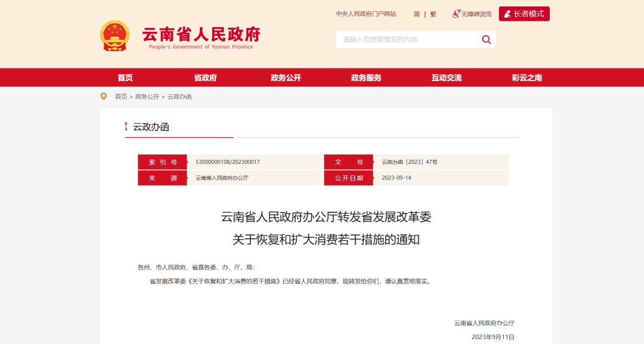Select index number 53000000108/202300017
The height and width of the screenshot is (344, 644).
[x=228, y=162]
